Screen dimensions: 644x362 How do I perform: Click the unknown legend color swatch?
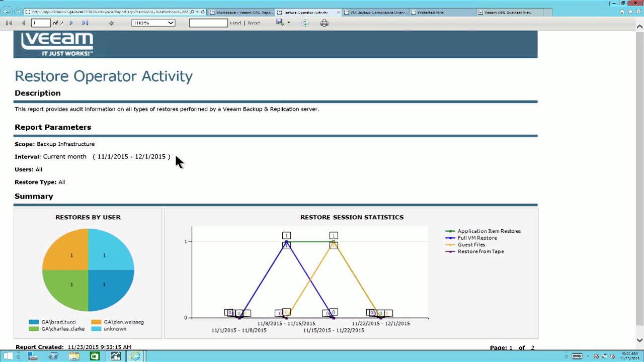[x=96, y=329]
